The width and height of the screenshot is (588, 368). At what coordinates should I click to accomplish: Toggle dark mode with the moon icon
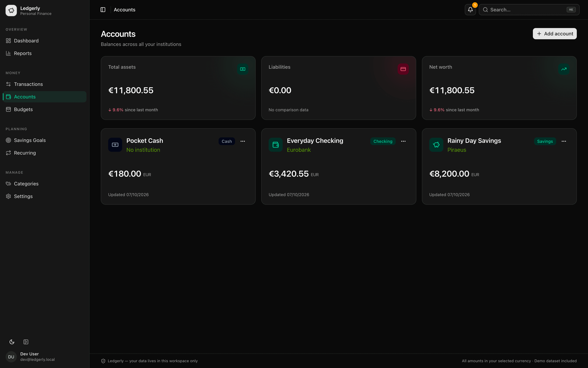pyautogui.click(x=12, y=342)
